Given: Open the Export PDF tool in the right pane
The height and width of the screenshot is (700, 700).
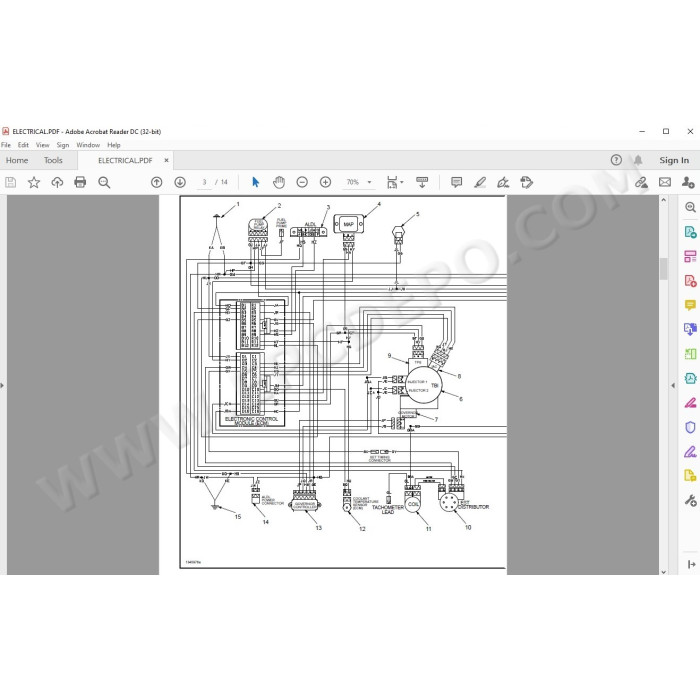Looking at the screenshot, I should 690,232.
